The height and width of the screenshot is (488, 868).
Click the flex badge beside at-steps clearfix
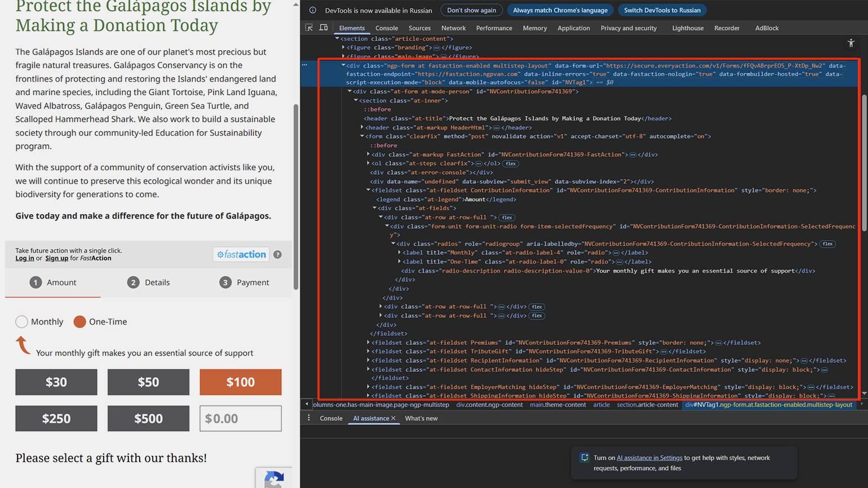(x=511, y=163)
